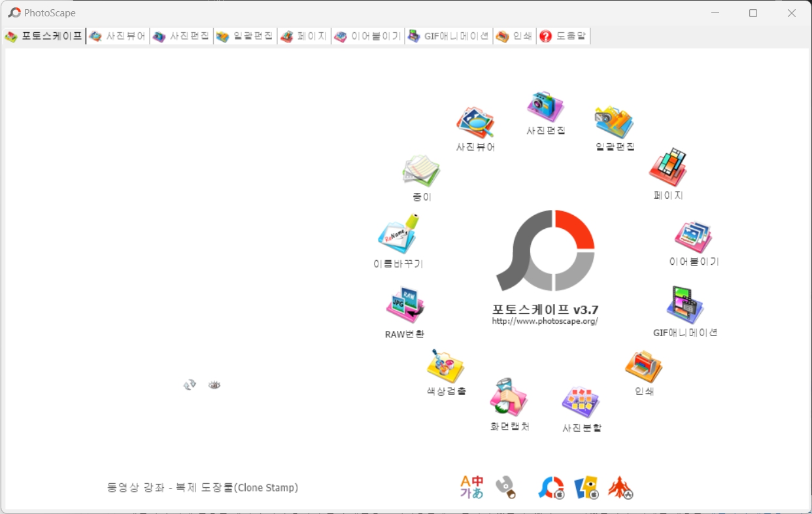Viewport: 812px width, 514px height.
Task: Click PhotoScape title bar icon
Action: (x=14, y=12)
